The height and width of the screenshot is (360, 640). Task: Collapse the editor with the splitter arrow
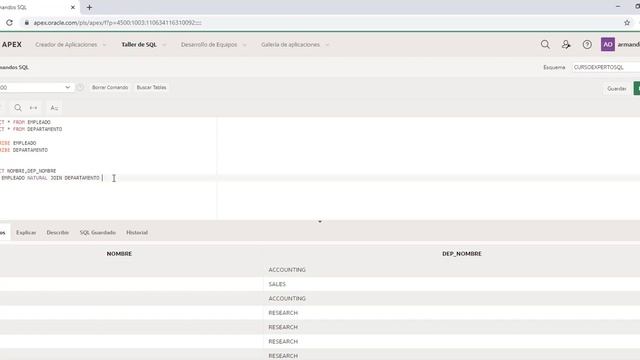[320, 221]
